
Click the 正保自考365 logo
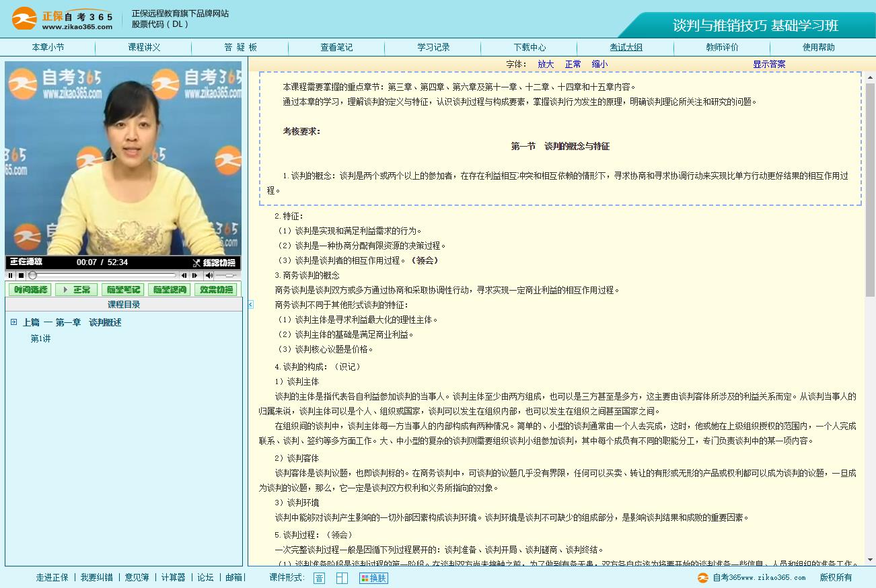pos(63,19)
